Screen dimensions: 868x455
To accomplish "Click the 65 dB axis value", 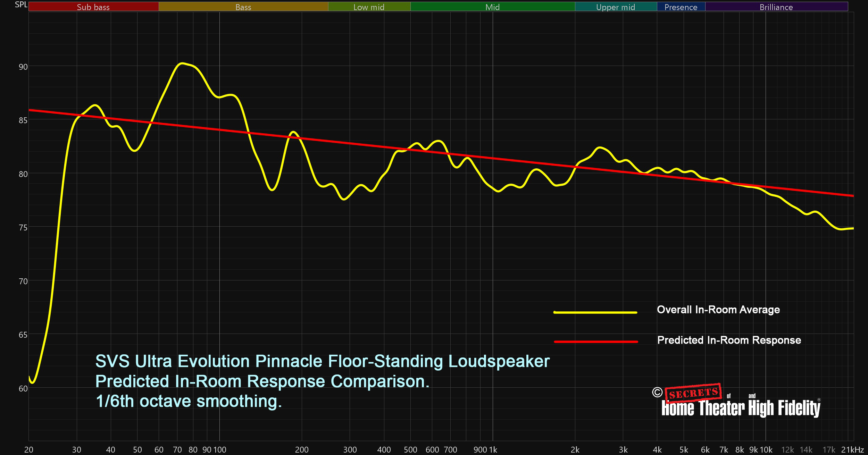I will tap(23, 335).
